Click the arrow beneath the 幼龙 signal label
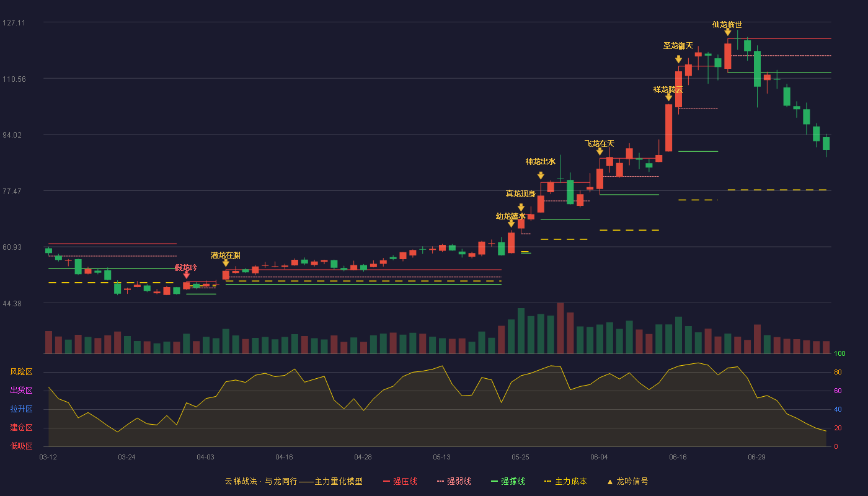The height and width of the screenshot is (496, 868). [511, 224]
